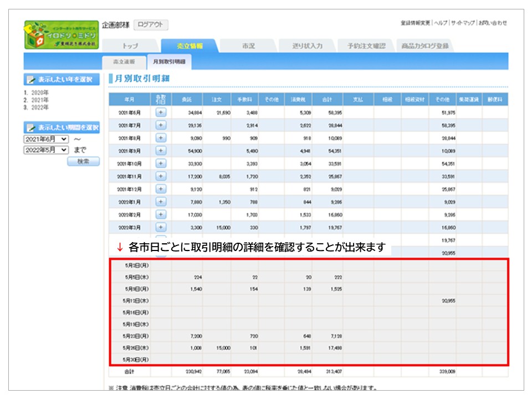Expand 2022年1月 daily transaction details
532x399 pixels.
[161, 202]
